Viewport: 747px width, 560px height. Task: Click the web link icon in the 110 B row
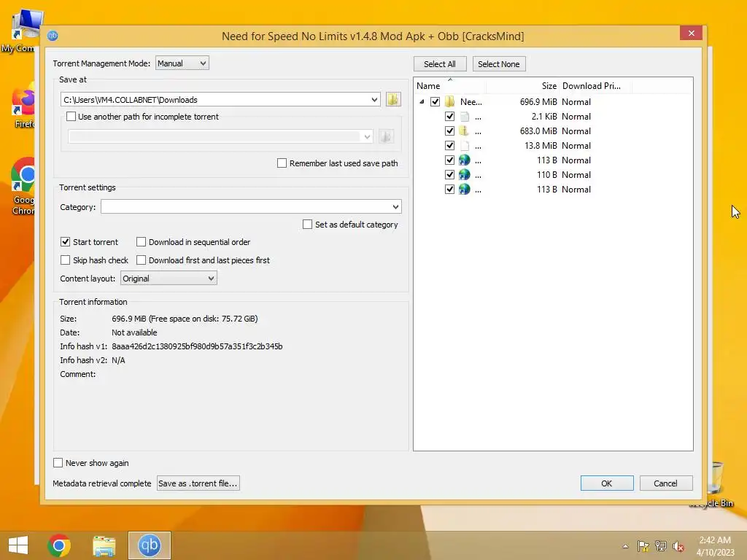click(464, 175)
